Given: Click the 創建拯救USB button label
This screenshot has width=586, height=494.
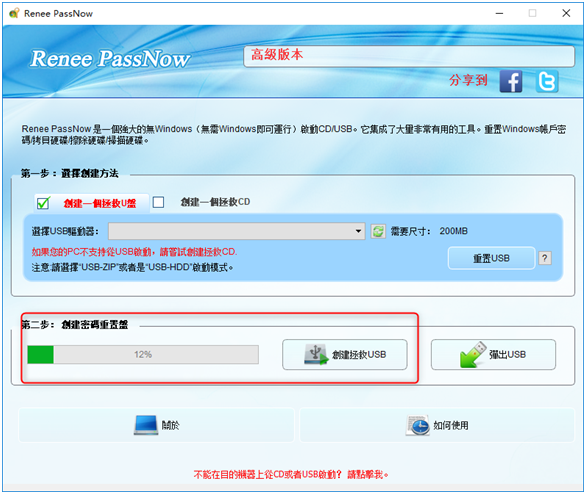Looking at the screenshot, I should [359, 355].
